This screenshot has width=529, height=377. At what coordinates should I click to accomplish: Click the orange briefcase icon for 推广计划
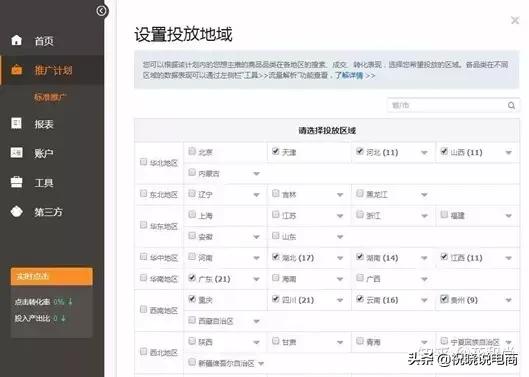click(x=16, y=70)
